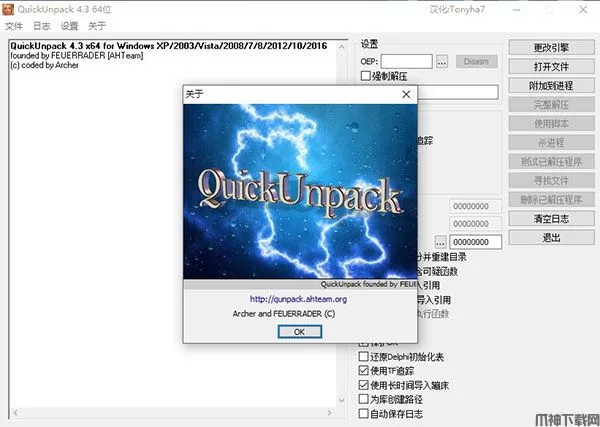Click the 打开文件 button

(x=551, y=67)
